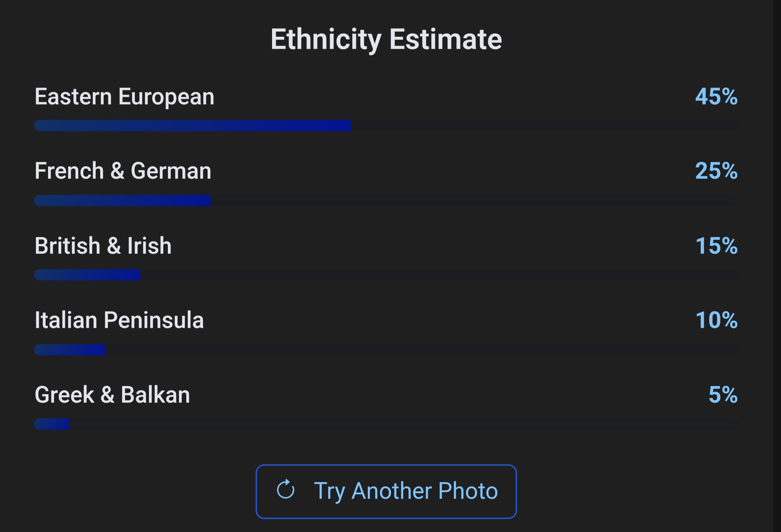Select the Greek & Balkan label
The height and width of the screenshot is (532, 781).
112,395
